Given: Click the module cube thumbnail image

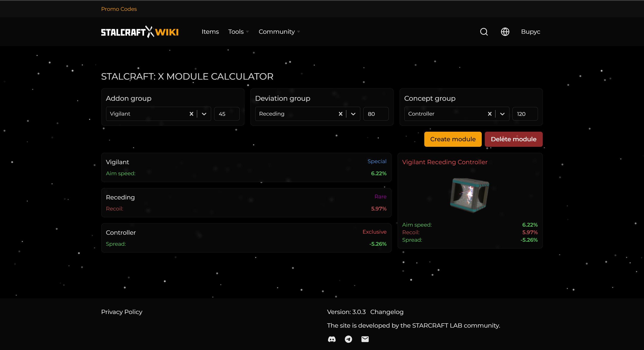Looking at the screenshot, I should [470, 195].
